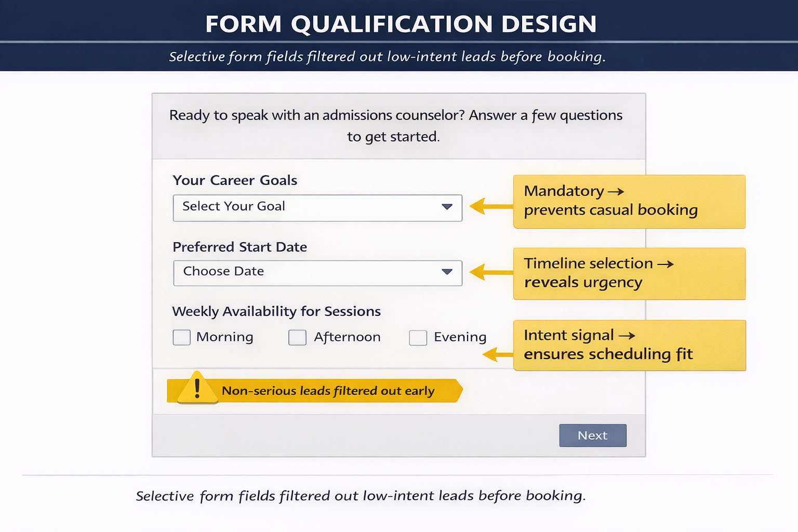Click the Select Your Goal caret arrow
This screenshot has height=532, width=798.
(447, 207)
